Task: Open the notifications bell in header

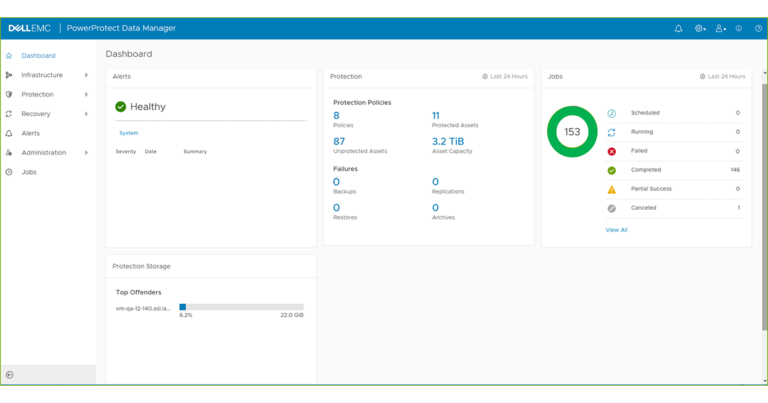Action: tap(678, 28)
